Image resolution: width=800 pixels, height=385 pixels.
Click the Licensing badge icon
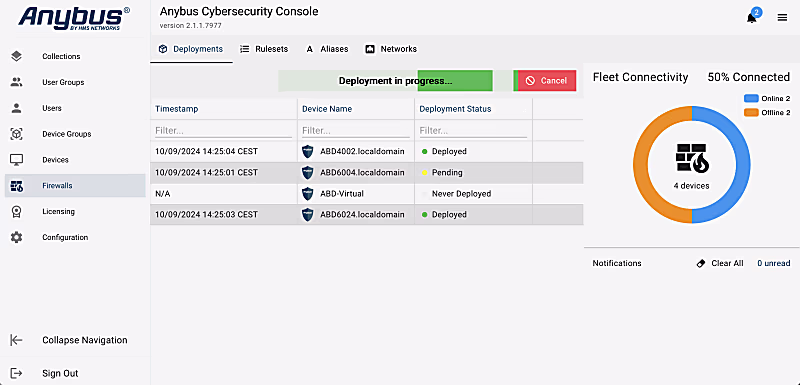(16, 211)
